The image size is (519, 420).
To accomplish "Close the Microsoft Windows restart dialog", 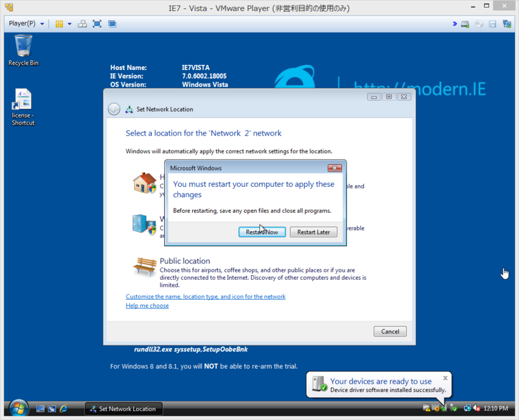I will pyautogui.click(x=335, y=168).
